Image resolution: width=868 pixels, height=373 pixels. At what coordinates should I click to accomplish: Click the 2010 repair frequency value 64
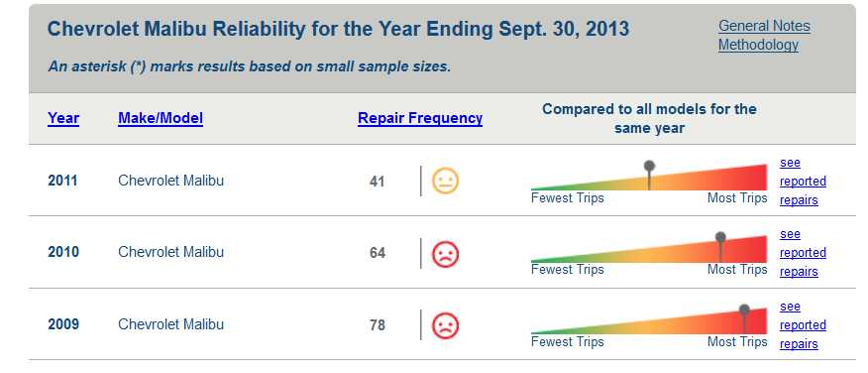[x=377, y=253]
